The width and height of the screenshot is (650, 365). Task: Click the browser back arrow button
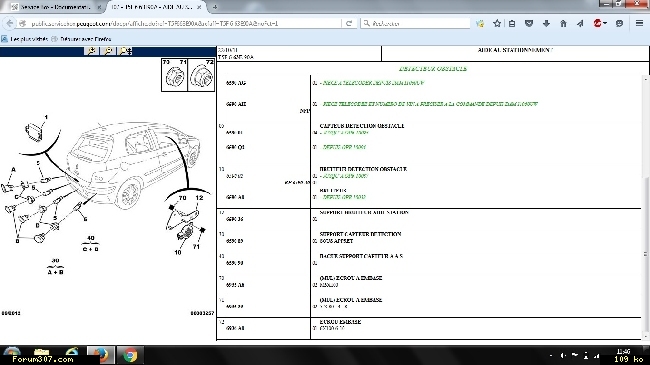[x=10, y=23]
